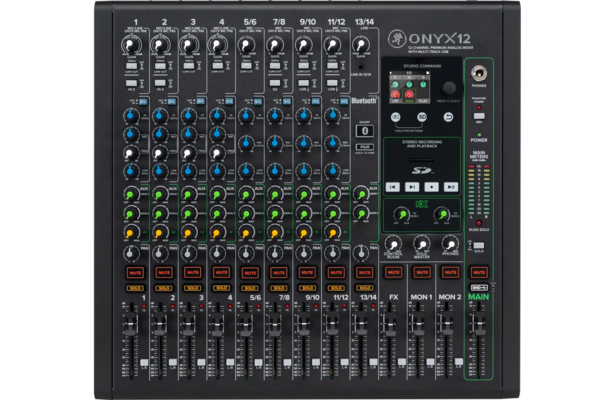Image resolution: width=615 pixels, height=400 pixels.
Task: Tap the Bluetooth on/off button
Action: click(x=364, y=131)
